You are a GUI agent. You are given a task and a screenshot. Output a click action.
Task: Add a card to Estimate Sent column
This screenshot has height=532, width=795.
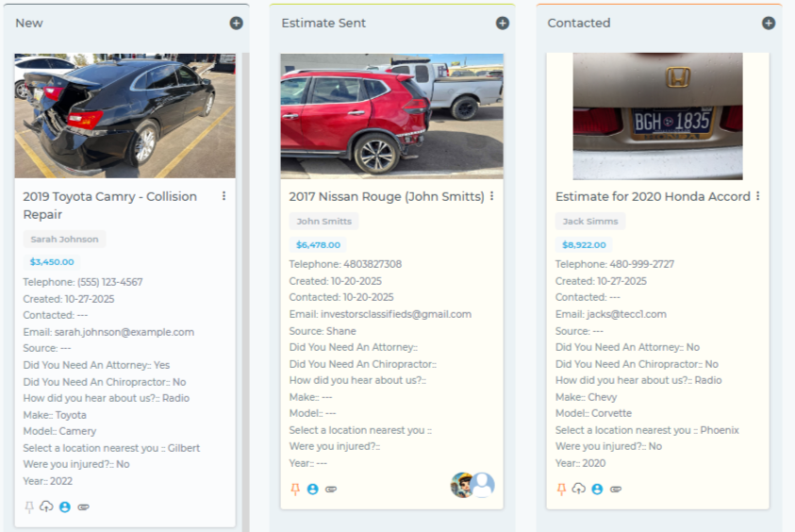(502, 23)
